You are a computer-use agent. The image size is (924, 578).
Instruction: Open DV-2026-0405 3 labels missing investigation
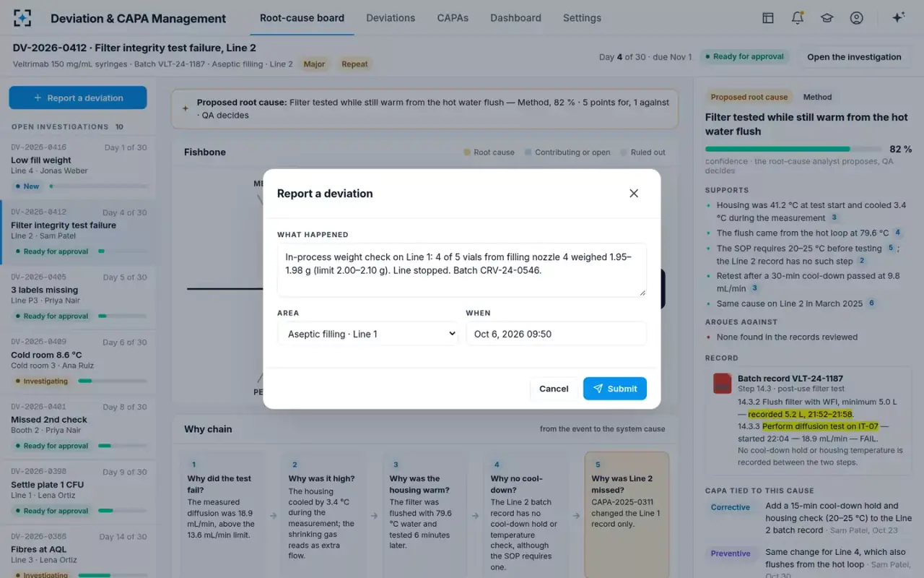[79, 297]
